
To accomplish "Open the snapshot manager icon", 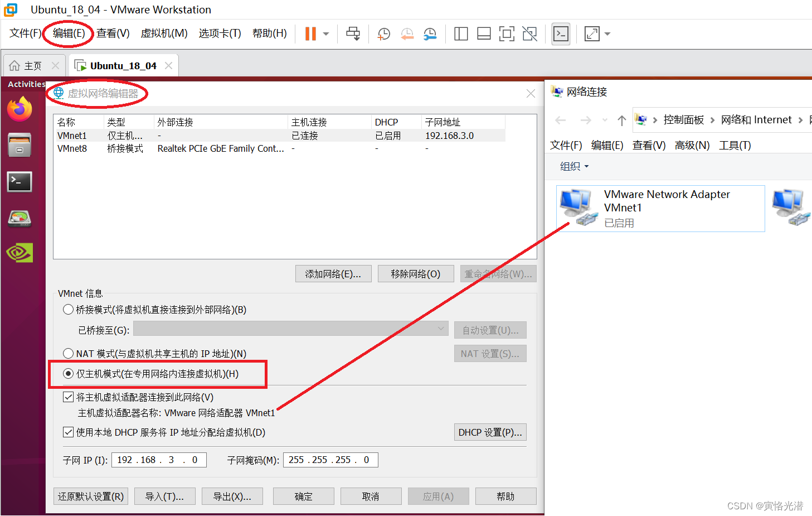I will tap(430, 34).
